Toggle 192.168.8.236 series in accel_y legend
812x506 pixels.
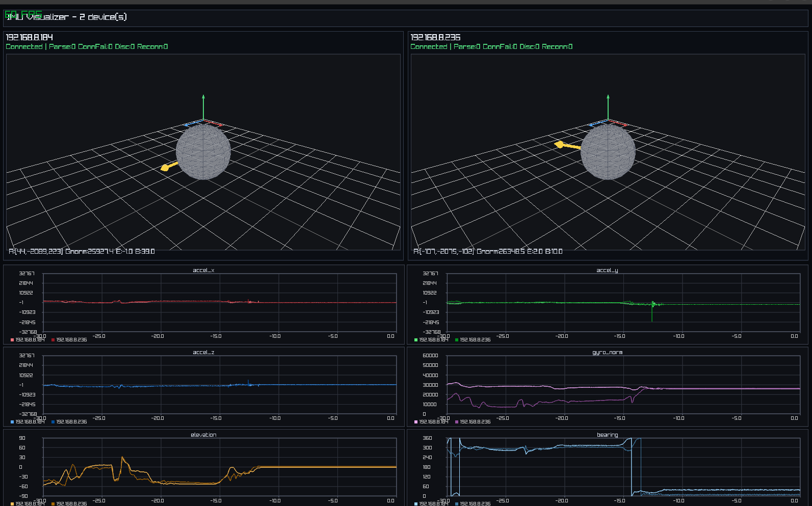tap(472, 340)
